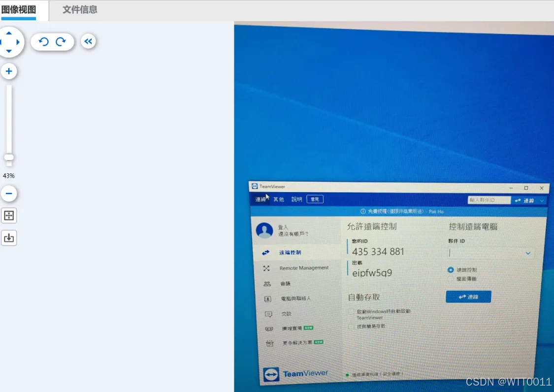Open 擴增實境 in the sidebar
The image size is (554, 392).
[x=292, y=328]
